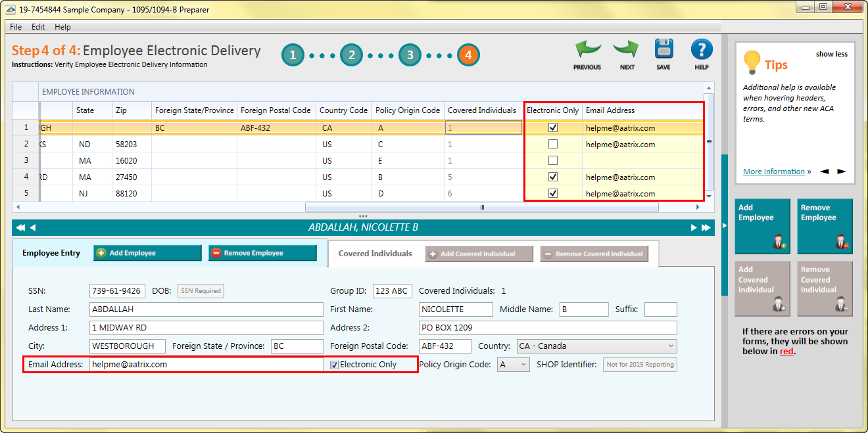Click the grid horizontal scrollbar thumb
868x433 pixels.
481,207
